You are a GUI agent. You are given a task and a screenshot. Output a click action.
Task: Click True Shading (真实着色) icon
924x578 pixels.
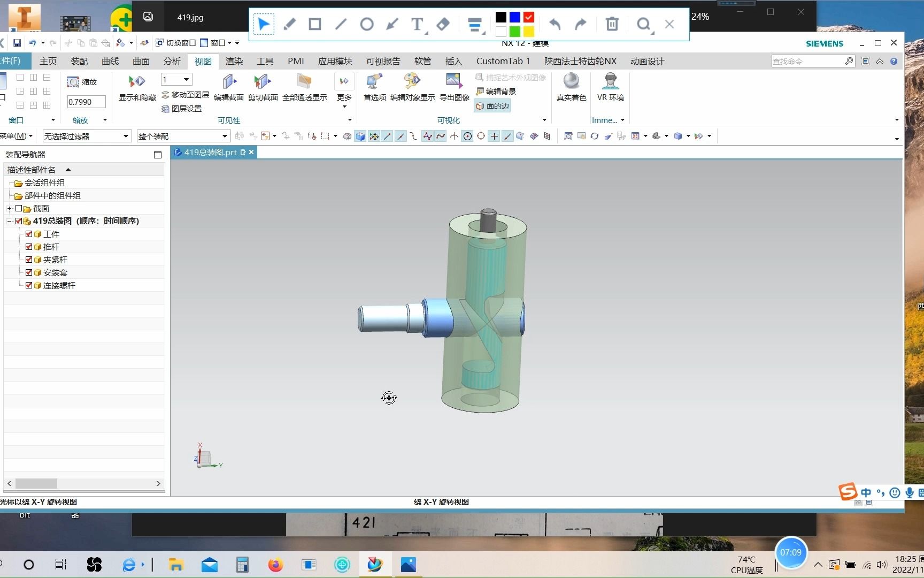tap(571, 87)
